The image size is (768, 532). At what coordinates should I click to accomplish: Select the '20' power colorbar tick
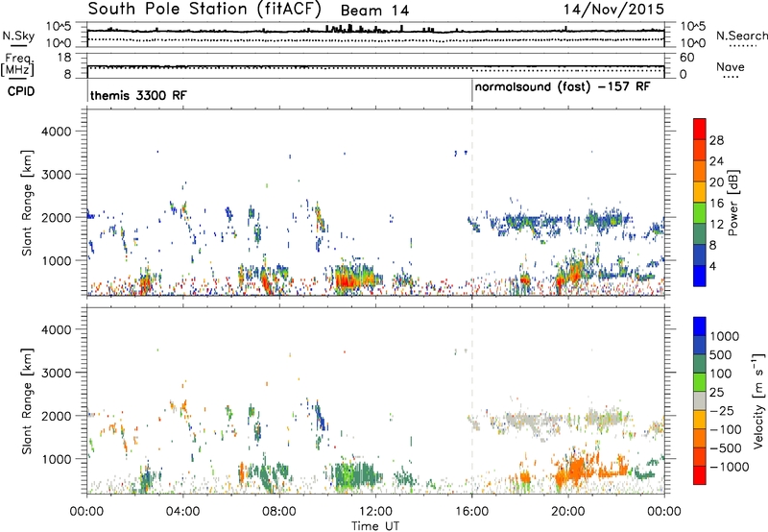coord(716,182)
